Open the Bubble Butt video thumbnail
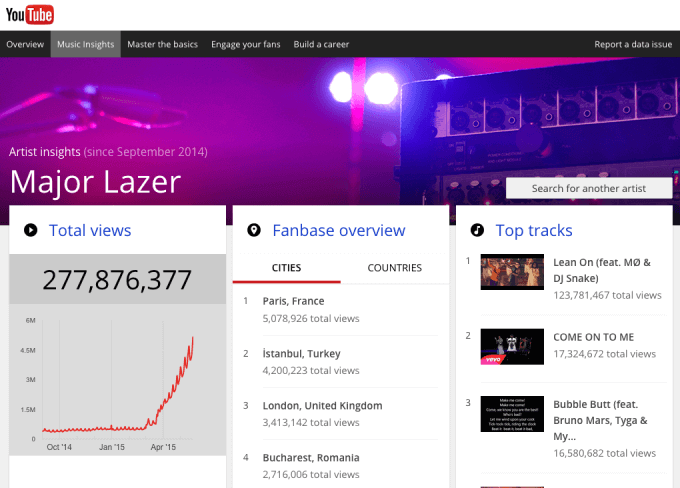 click(512, 418)
